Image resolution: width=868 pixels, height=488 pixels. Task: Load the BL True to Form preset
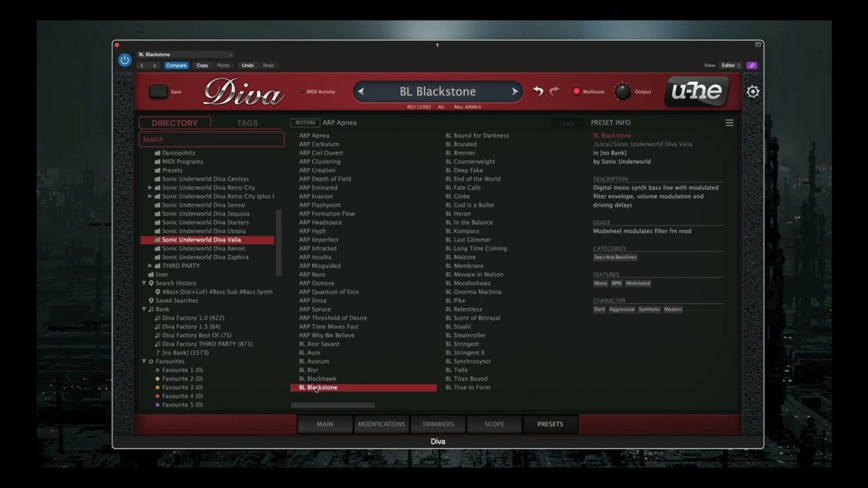467,388
